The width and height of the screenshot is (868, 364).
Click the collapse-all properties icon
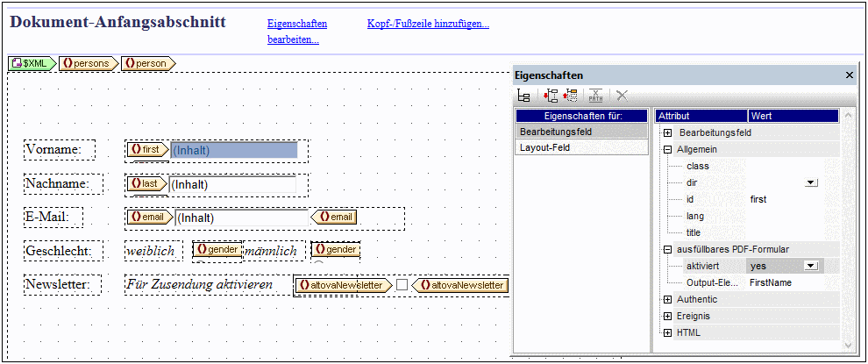[x=570, y=96]
